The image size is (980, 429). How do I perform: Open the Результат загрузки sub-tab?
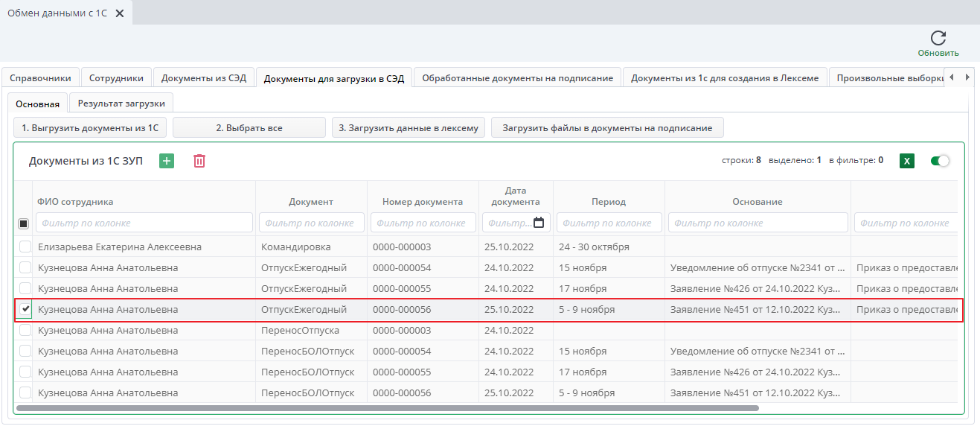[x=122, y=104]
